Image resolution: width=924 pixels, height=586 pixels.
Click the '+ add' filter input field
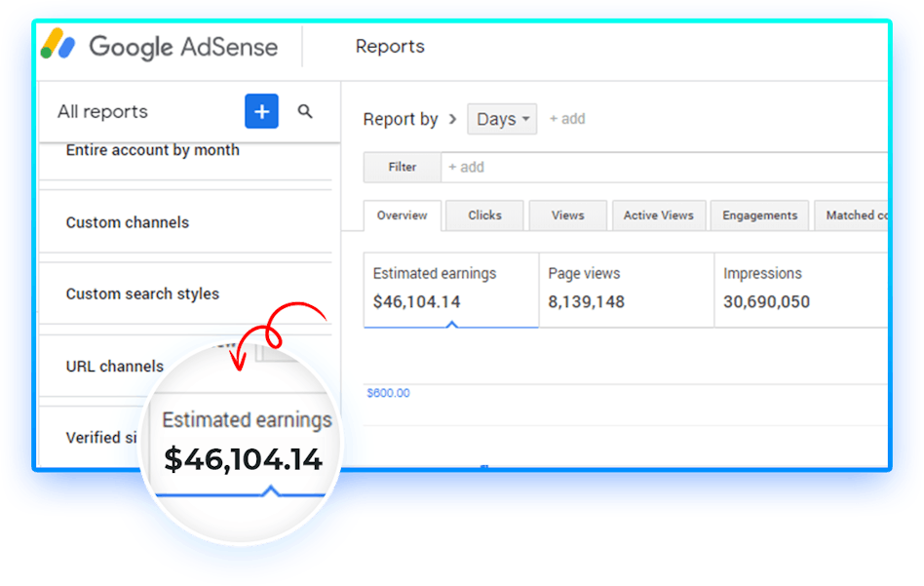663,167
